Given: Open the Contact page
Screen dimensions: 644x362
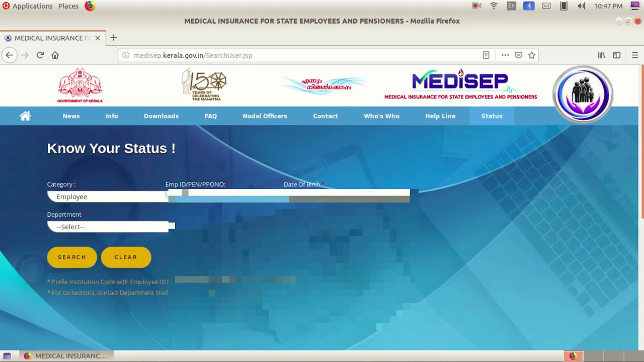Looking at the screenshot, I should pos(326,116).
